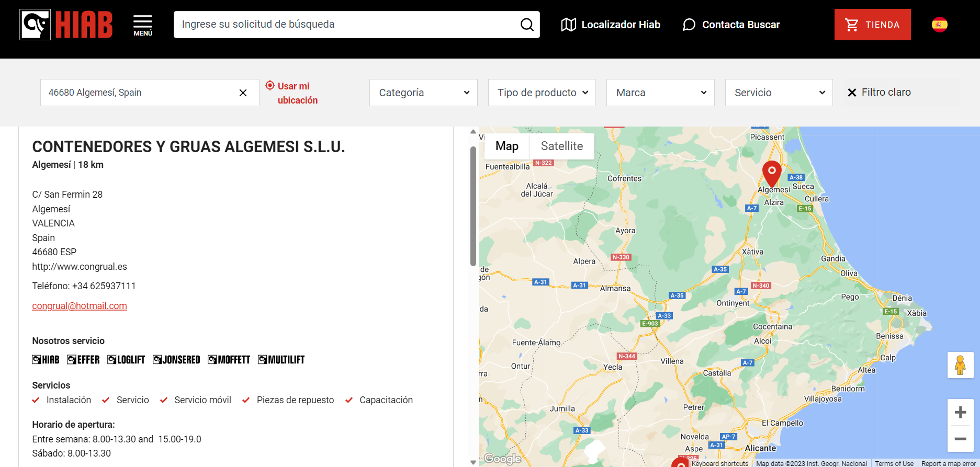
Task: Open Keyboard shortcuts on map
Action: click(719, 463)
